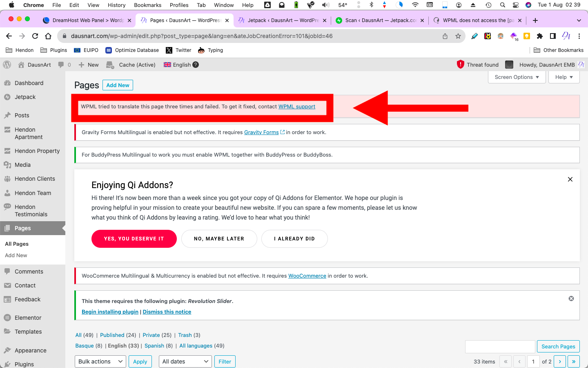This screenshot has width=588, height=368.
Task: Click the Search Pages button
Action: pos(558,346)
